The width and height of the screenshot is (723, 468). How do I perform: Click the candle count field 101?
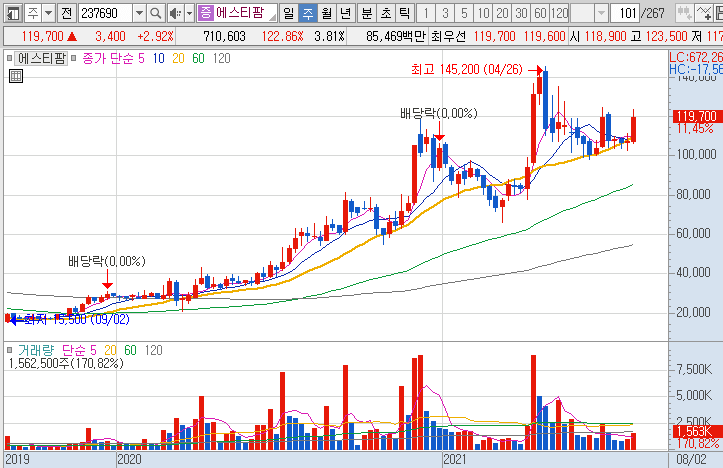(x=625, y=13)
